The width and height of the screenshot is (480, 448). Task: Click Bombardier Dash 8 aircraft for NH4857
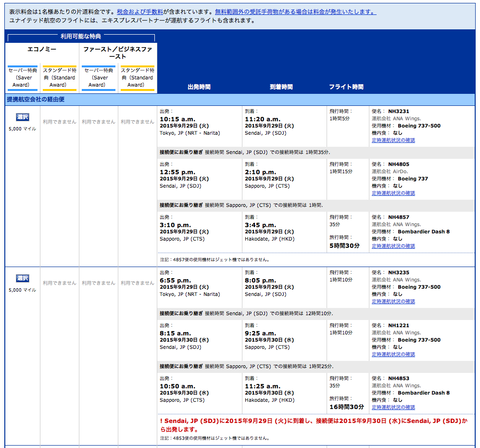(424, 232)
